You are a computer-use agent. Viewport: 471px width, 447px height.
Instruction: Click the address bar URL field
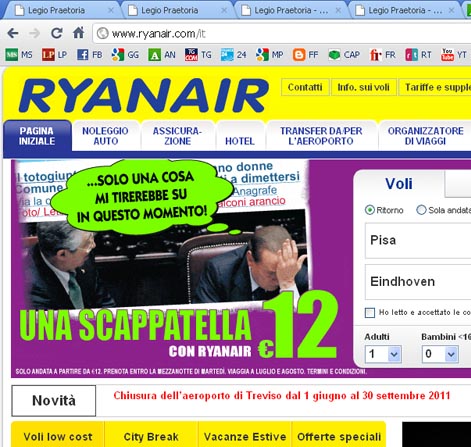pyautogui.click(x=282, y=33)
